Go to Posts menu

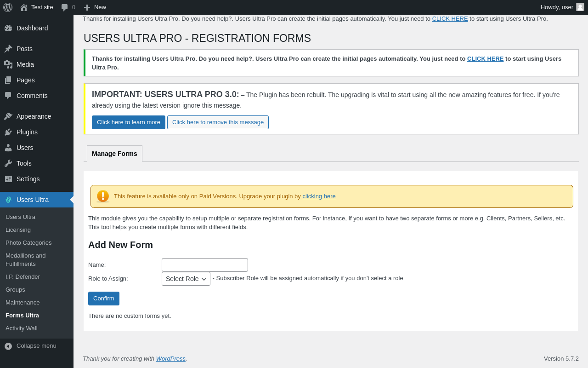[x=24, y=49]
